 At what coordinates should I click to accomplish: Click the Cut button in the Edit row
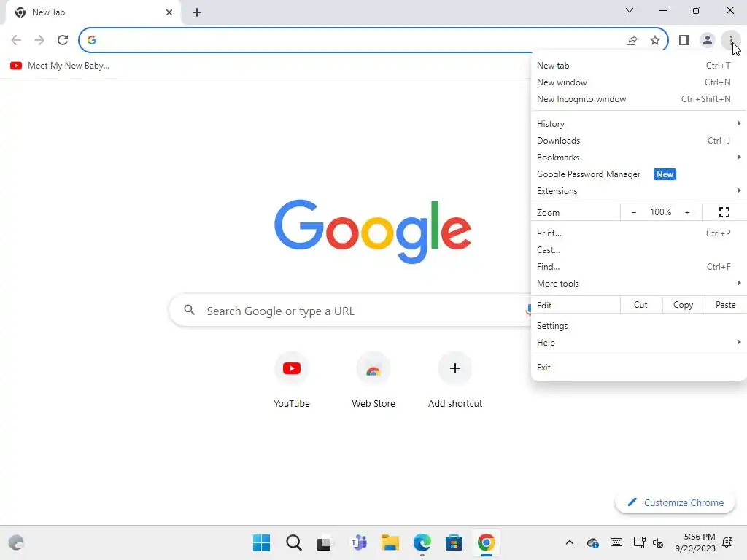point(640,305)
